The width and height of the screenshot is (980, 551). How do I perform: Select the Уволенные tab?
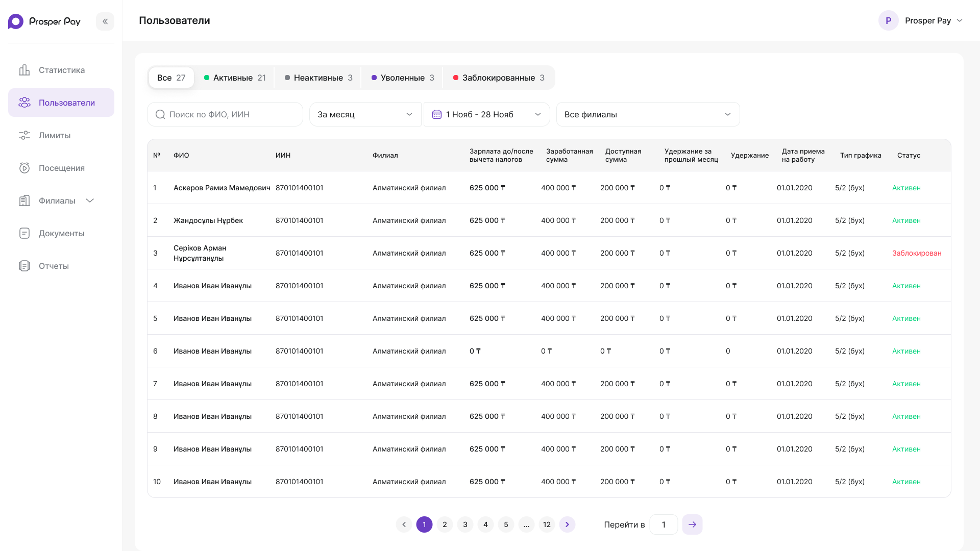click(x=403, y=78)
